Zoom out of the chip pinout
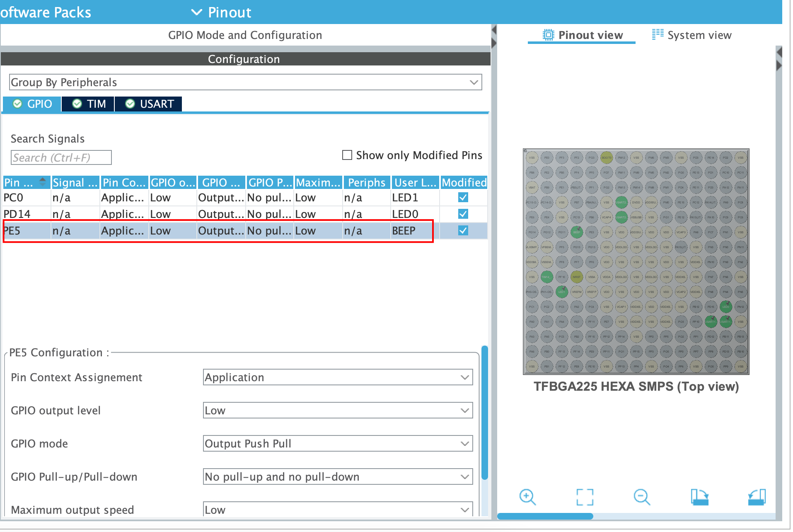Screen dimensions: 793x532 [x=642, y=497]
